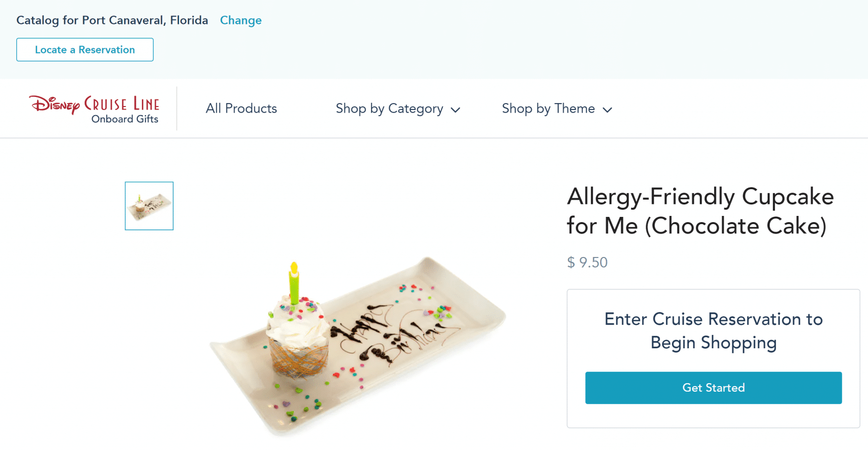Click the Catalog for Port Canaveral text
Screen dimensions: 868x450
point(112,21)
